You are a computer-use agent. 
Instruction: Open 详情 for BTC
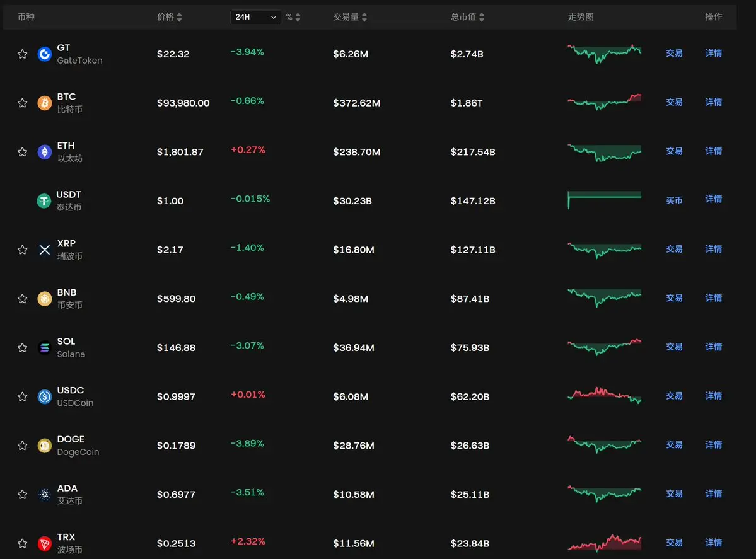[714, 102]
